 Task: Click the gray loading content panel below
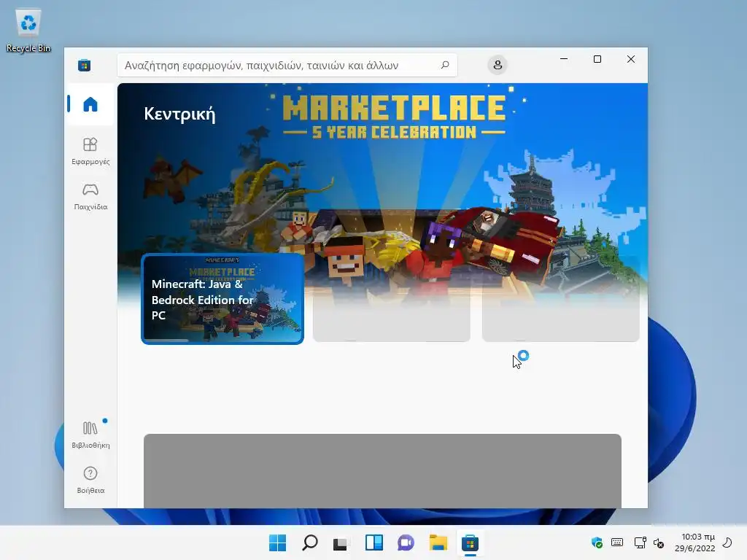click(382, 471)
